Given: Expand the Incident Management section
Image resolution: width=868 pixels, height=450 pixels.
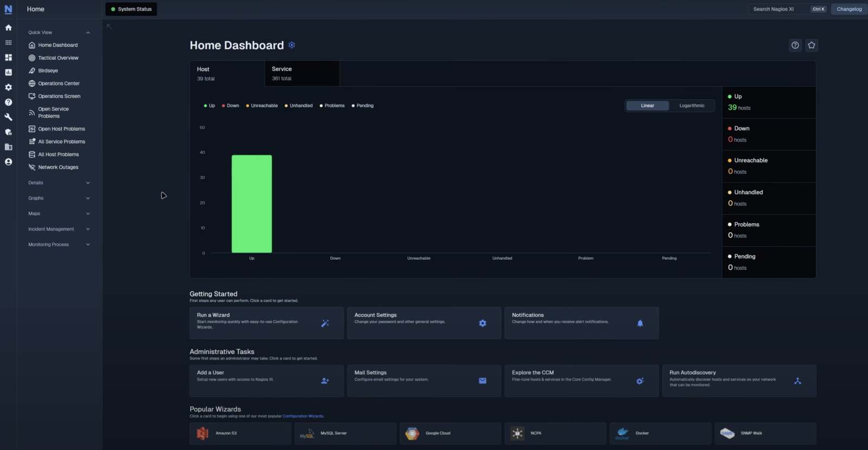Looking at the screenshot, I should click(59, 229).
